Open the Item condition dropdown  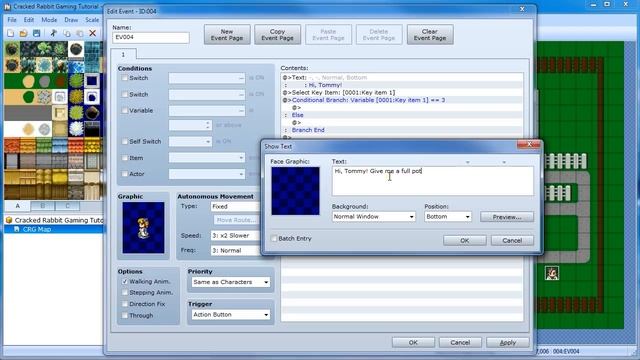207,158
